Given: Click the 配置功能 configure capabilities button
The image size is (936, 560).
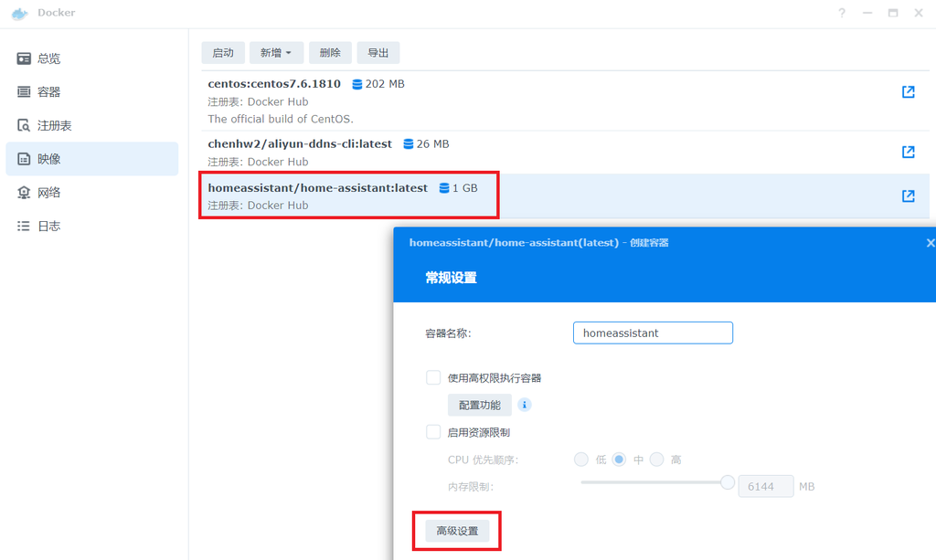Looking at the screenshot, I should pyautogui.click(x=479, y=404).
